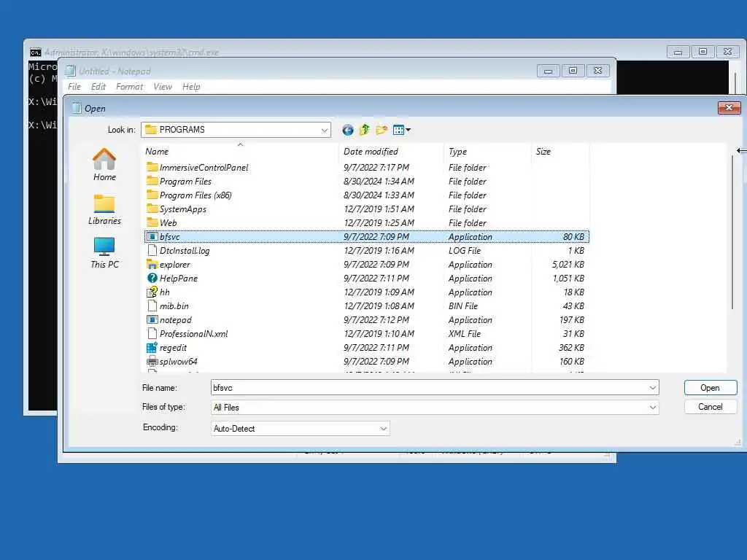Expand the Encoding Auto-Detect dropdown
Viewport: 747px width, 560px height.
[x=383, y=429]
